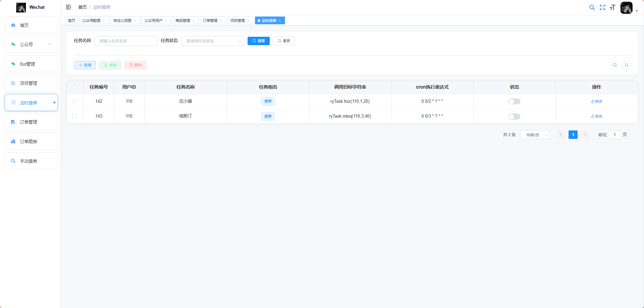The image size is (644, 308).
Task: Open the 任务状态 dropdown
Action: (213, 41)
